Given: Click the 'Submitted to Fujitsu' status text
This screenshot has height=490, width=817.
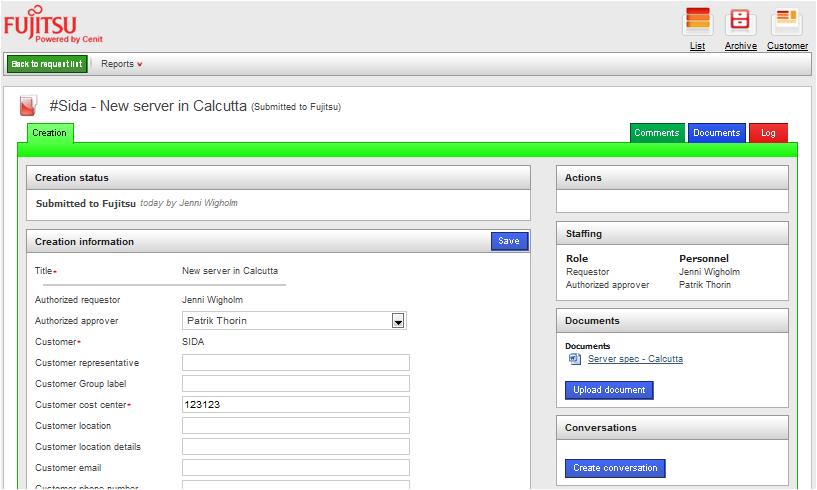Looking at the screenshot, I should [85, 203].
